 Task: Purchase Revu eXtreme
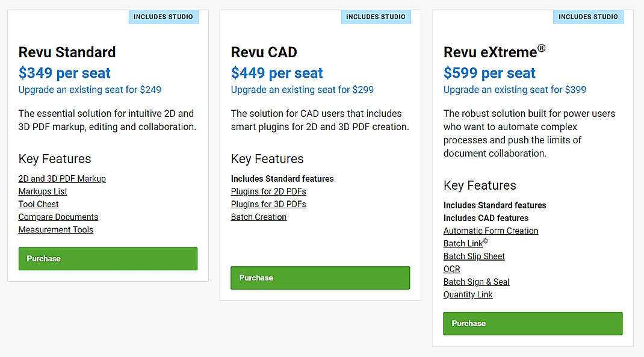532,323
